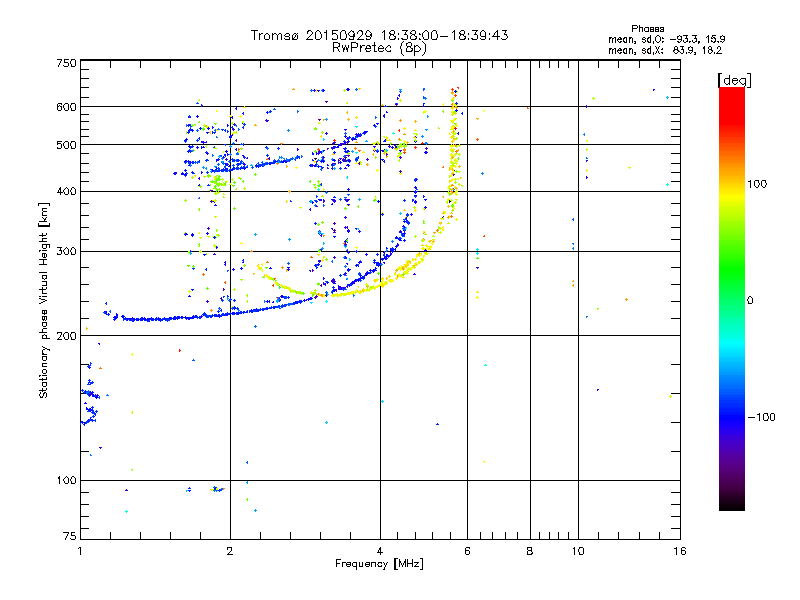
Task: Click the '[deg]' colorbar unit label
Action: (734, 80)
